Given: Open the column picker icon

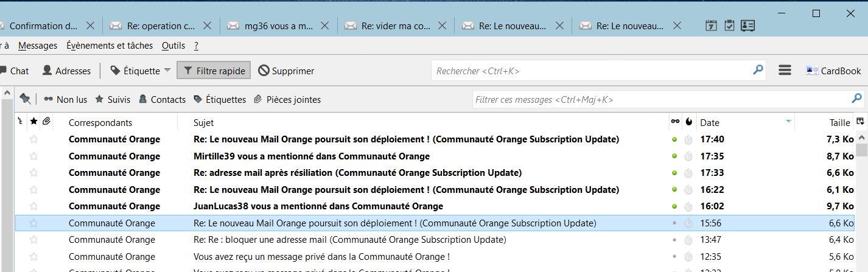Looking at the screenshot, I should [860, 122].
